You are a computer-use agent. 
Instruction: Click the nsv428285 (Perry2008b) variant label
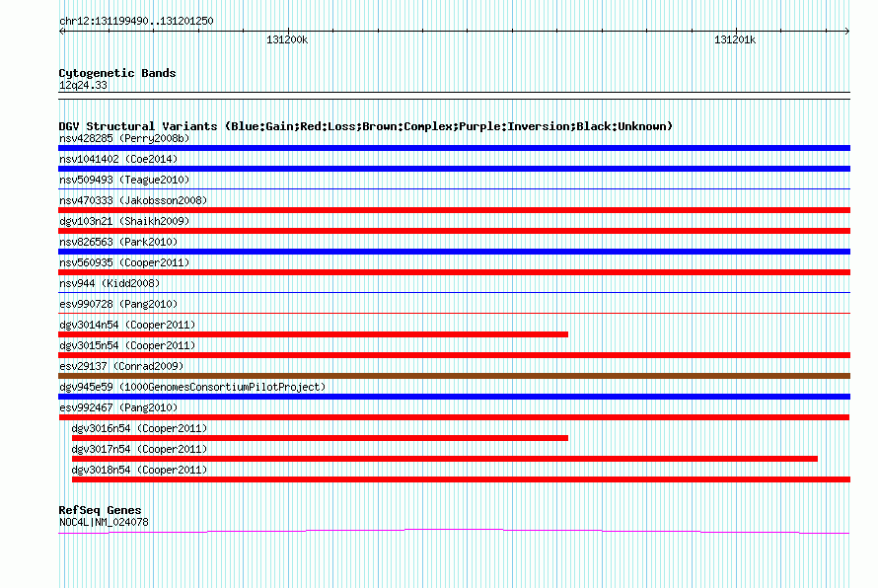point(124,138)
